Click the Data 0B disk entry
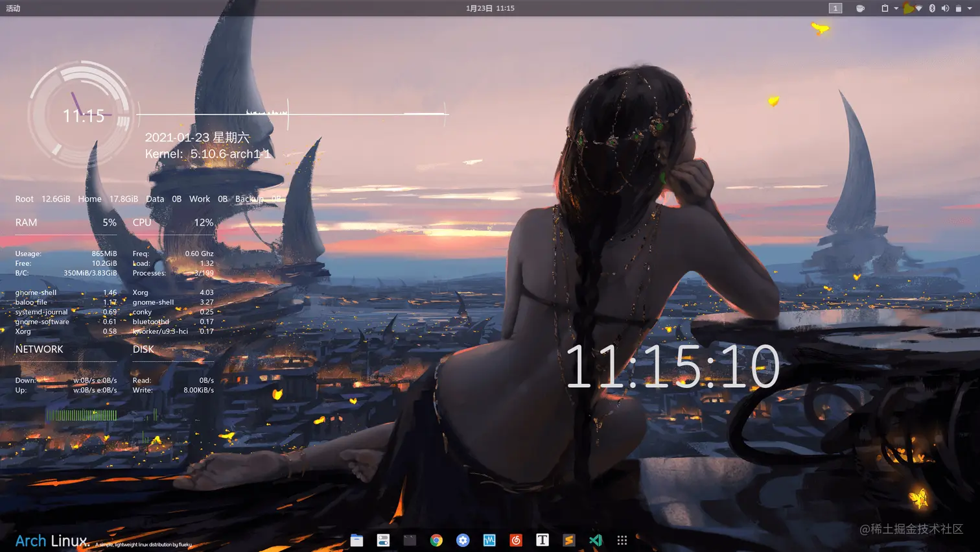Image resolution: width=980 pixels, height=552 pixels. (163, 199)
